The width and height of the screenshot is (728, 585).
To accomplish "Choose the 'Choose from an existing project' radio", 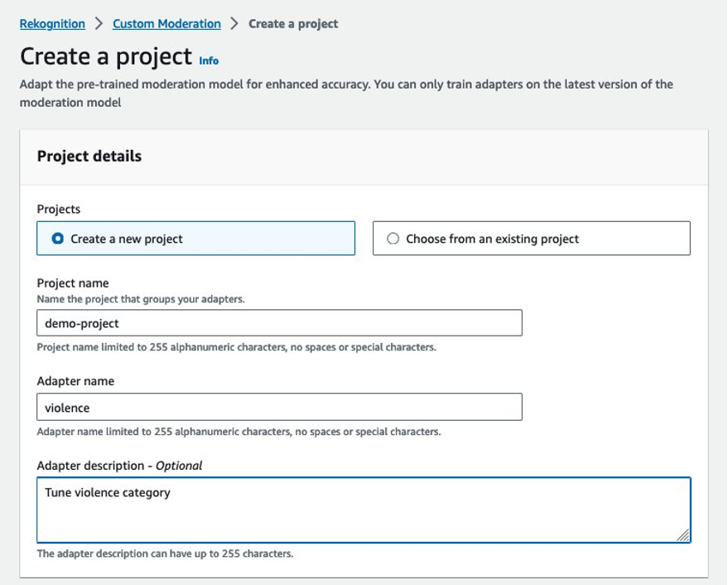I will [x=393, y=239].
